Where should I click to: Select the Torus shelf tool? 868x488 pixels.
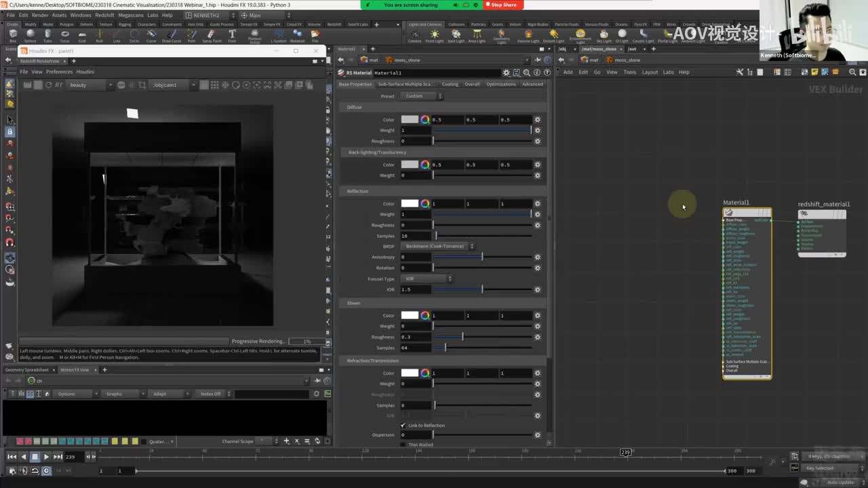click(64, 35)
